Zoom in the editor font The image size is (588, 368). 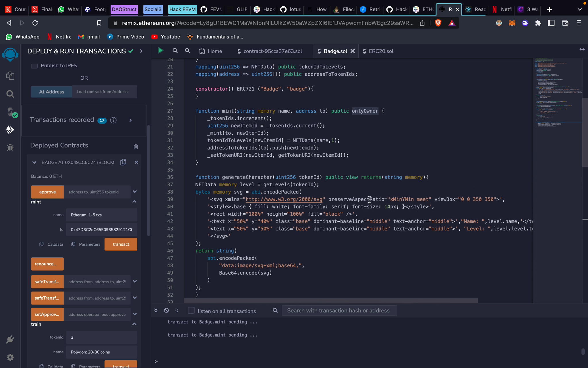coord(187,51)
